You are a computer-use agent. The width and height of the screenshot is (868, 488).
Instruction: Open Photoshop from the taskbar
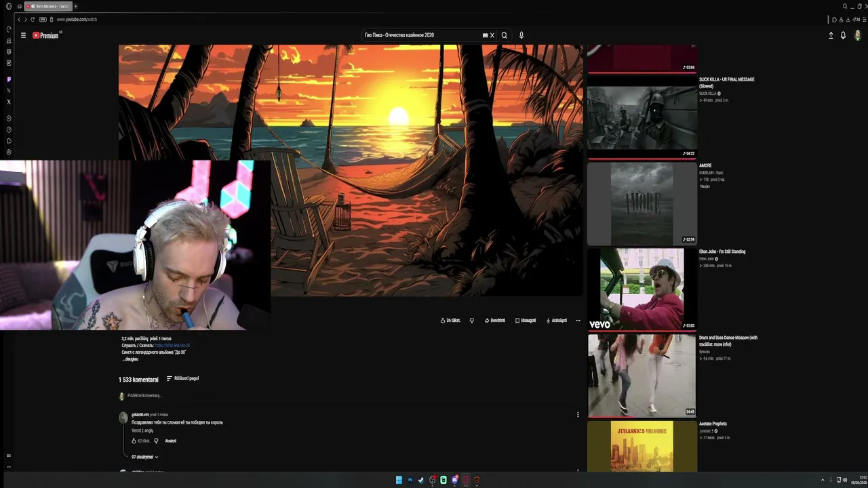coord(410,480)
